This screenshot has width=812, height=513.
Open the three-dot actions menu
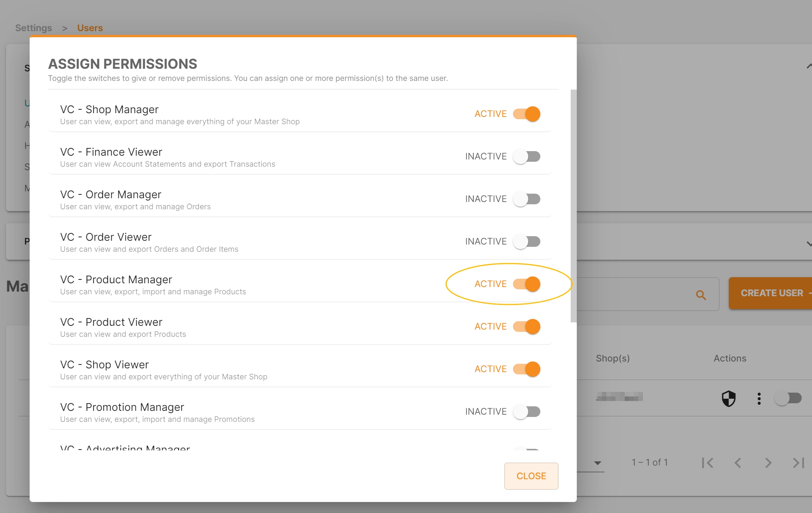(x=759, y=398)
